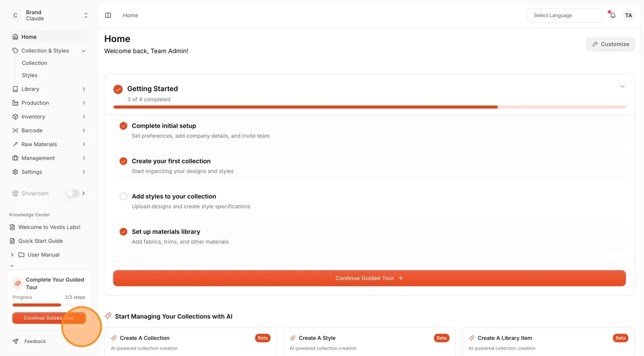Check the Add styles to your collection circle

123,196
